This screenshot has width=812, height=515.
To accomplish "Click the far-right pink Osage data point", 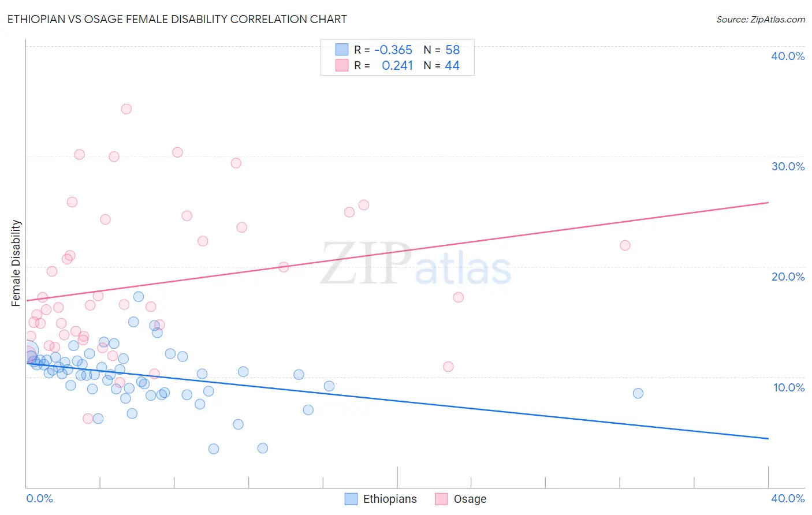I will tap(625, 245).
